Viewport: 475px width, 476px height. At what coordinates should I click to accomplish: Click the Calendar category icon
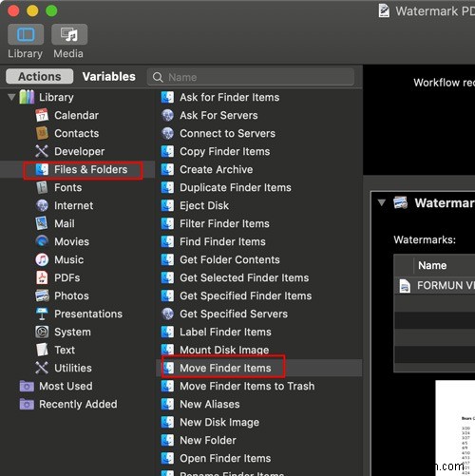click(x=42, y=115)
